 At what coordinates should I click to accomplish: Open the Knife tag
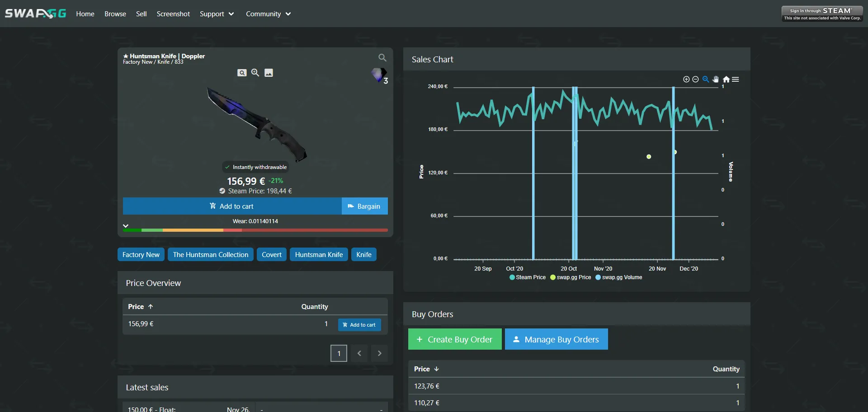(364, 254)
